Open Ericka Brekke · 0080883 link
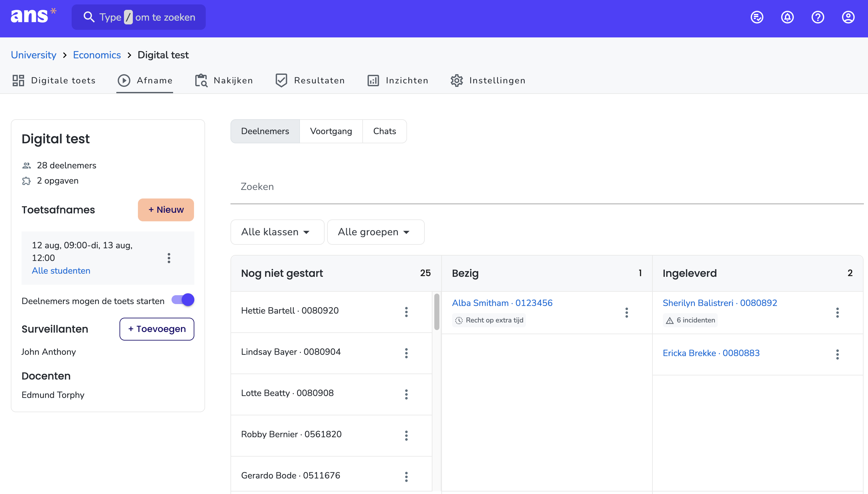The height and width of the screenshot is (494, 868). [x=711, y=353]
